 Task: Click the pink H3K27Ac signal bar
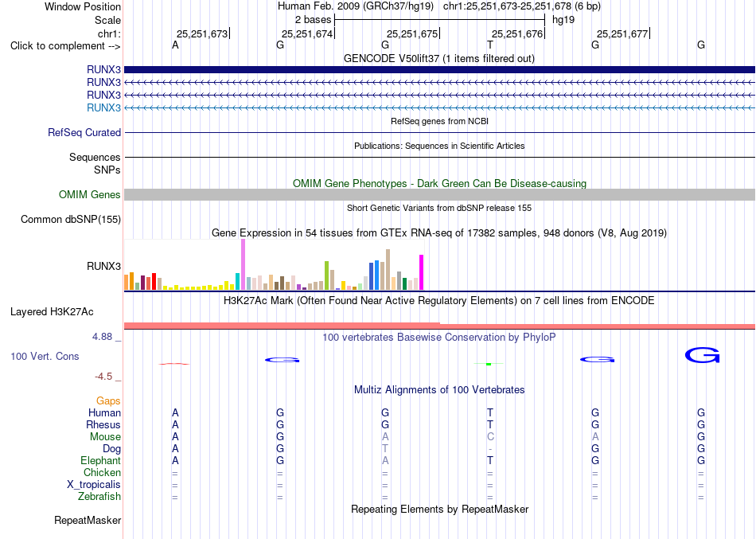click(x=439, y=326)
